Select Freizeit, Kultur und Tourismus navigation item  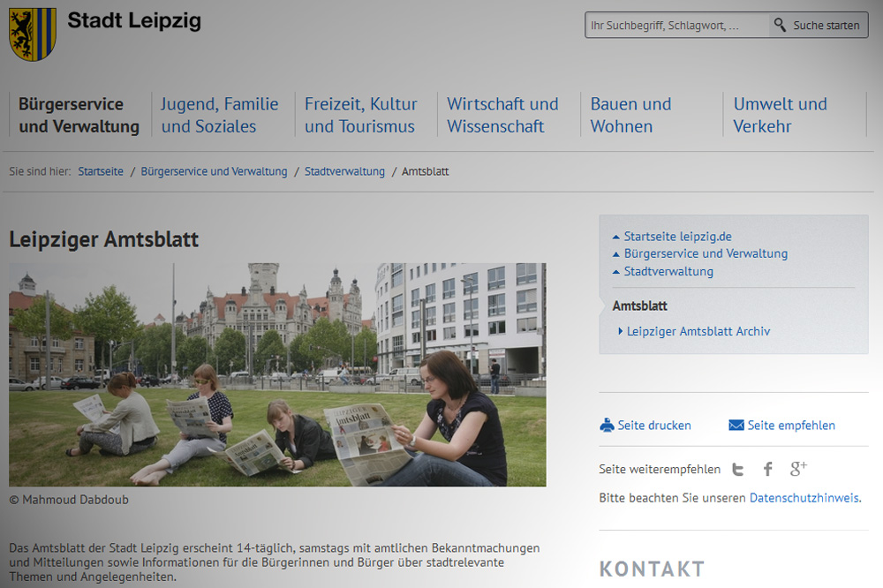click(360, 115)
